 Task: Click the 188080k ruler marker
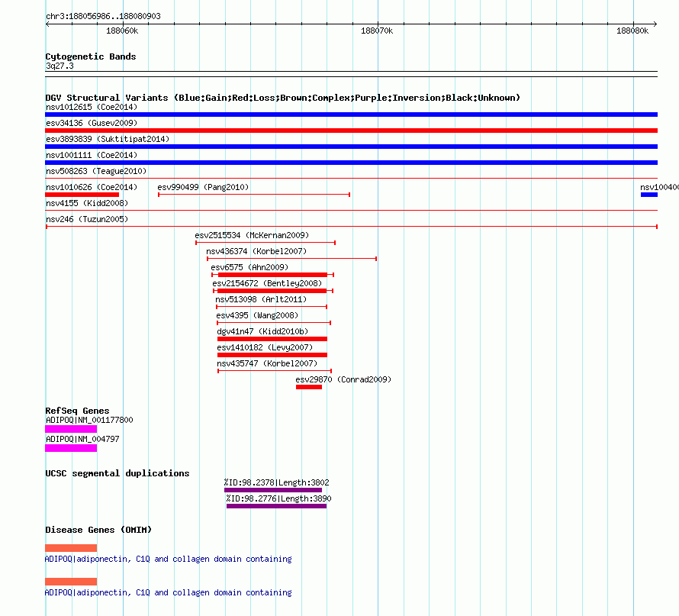click(632, 31)
